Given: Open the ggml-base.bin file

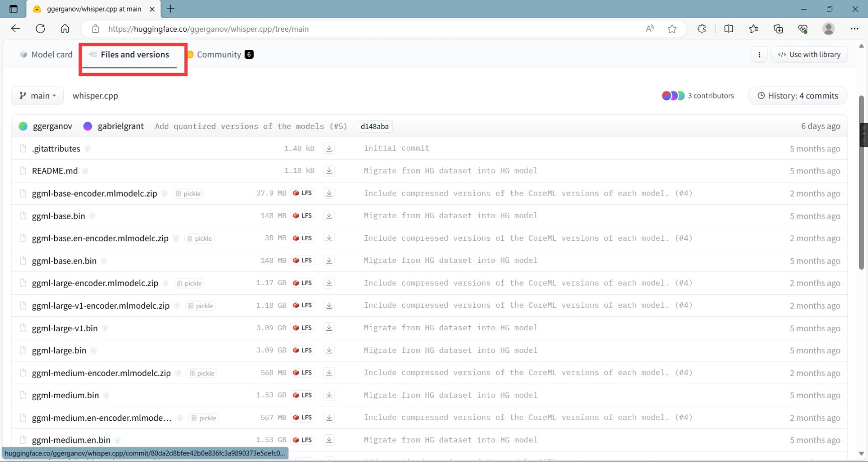Looking at the screenshot, I should (x=58, y=216).
